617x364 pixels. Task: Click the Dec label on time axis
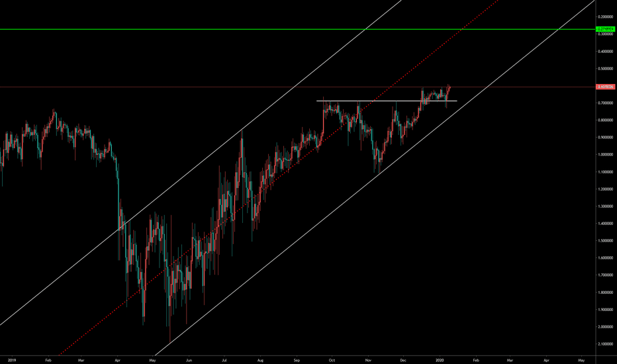(403, 360)
